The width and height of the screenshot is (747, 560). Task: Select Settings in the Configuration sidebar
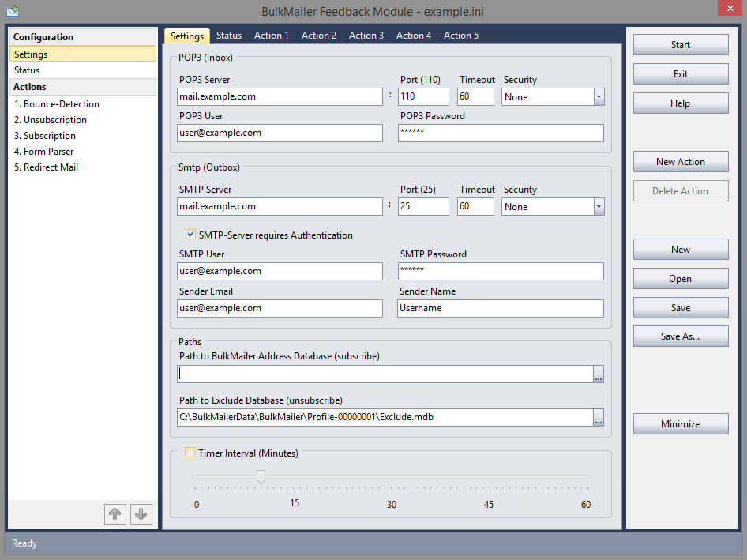(x=82, y=54)
